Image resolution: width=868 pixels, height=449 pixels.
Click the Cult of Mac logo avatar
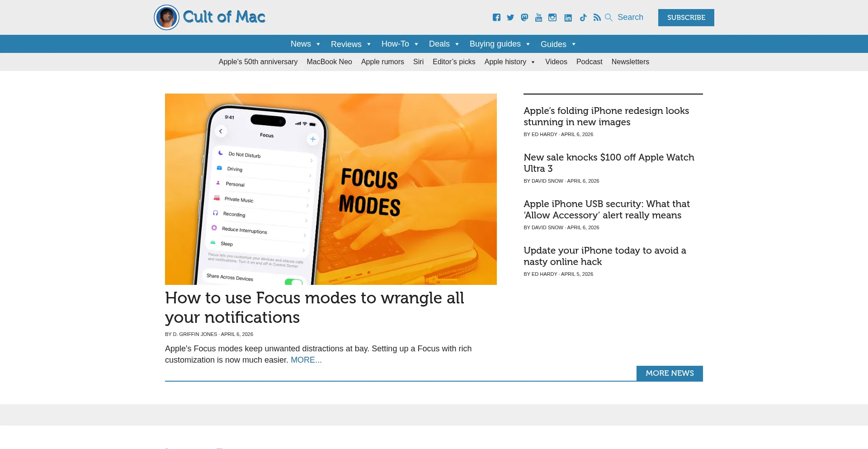click(x=167, y=18)
